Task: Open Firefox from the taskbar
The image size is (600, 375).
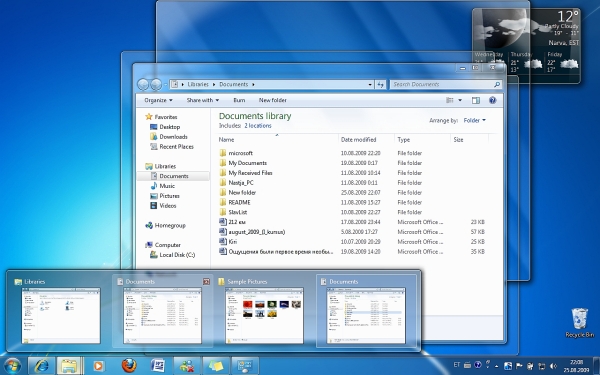Action: click(129, 365)
